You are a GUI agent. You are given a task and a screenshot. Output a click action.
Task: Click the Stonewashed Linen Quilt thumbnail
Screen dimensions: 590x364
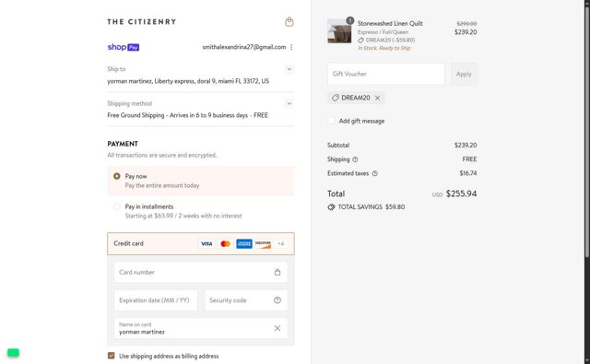339,31
